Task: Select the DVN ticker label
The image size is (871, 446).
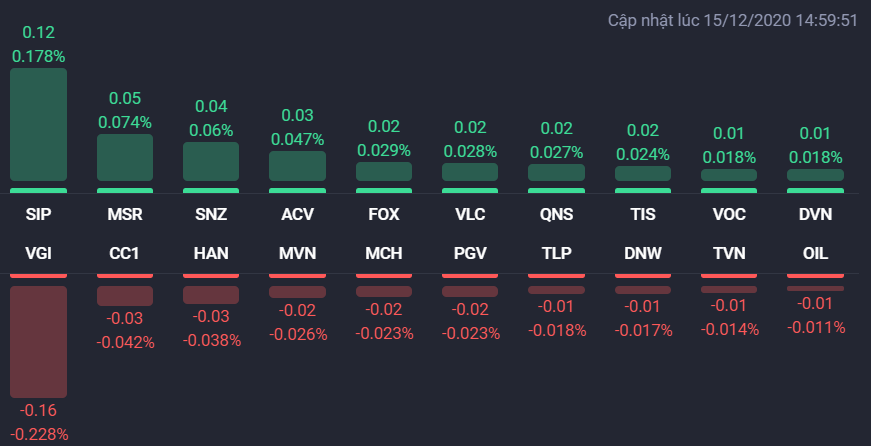Action: [x=815, y=215]
